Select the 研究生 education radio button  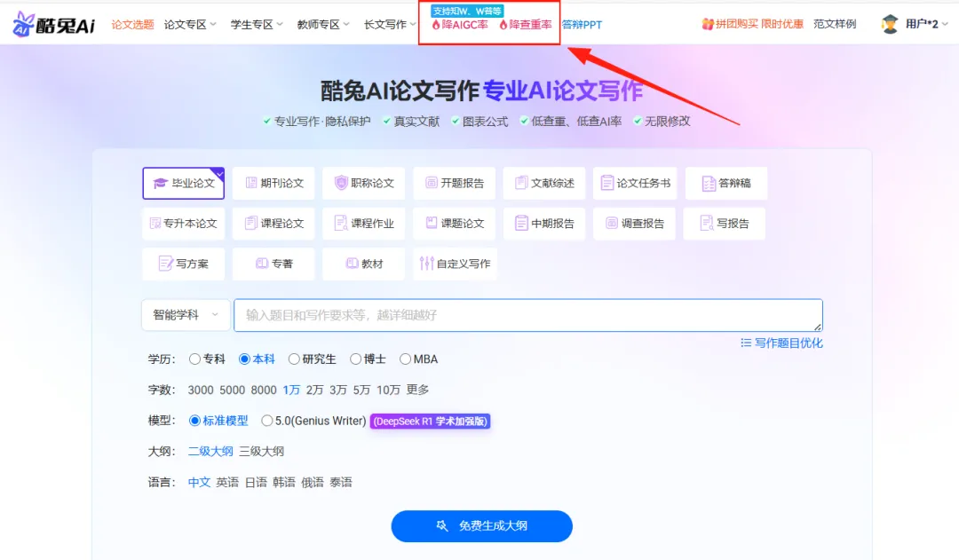(x=294, y=359)
